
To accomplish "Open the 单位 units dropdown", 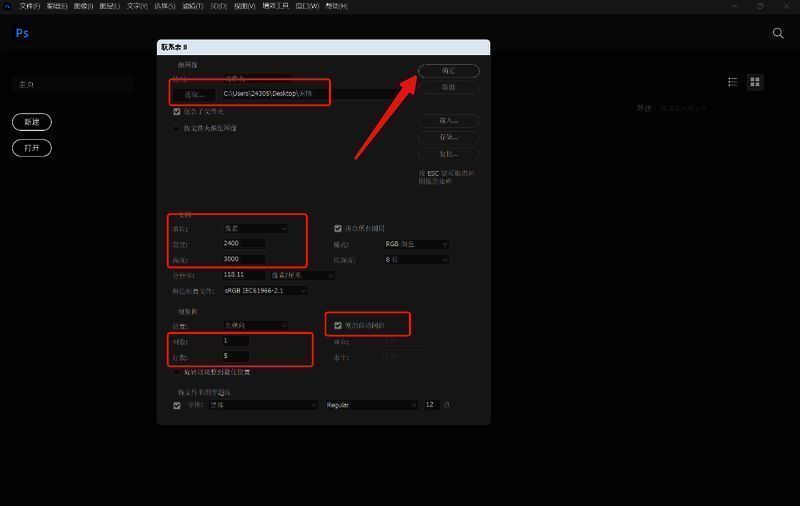I will coord(255,228).
